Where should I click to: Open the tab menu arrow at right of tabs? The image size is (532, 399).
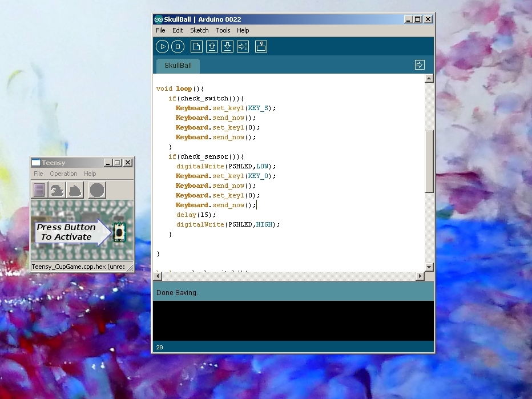(x=420, y=65)
